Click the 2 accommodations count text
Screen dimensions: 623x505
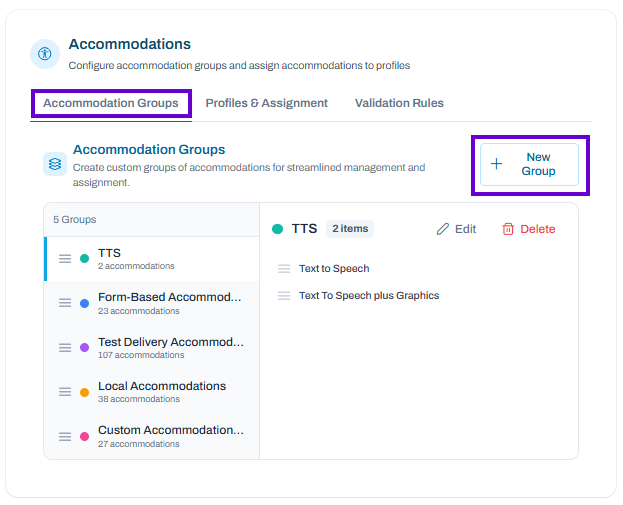[x=136, y=266]
